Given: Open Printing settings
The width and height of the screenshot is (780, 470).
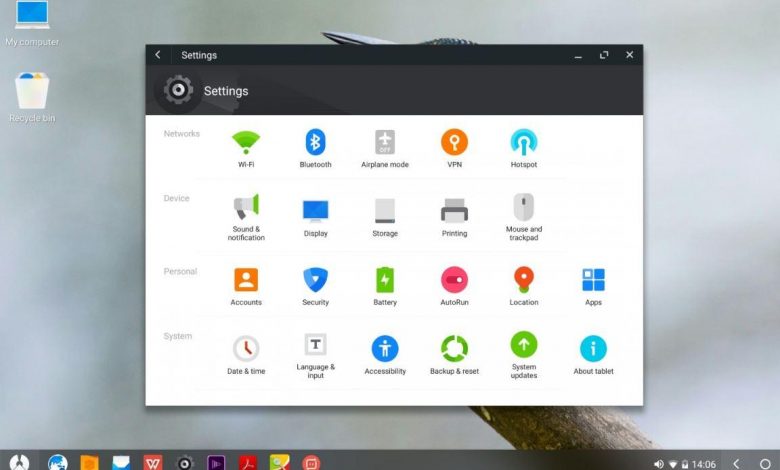Looking at the screenshot, I should coord(454,218).
